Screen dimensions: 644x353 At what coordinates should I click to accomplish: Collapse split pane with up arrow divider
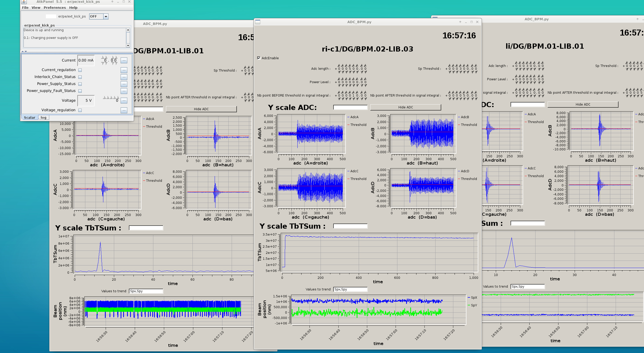coord(23,51)
